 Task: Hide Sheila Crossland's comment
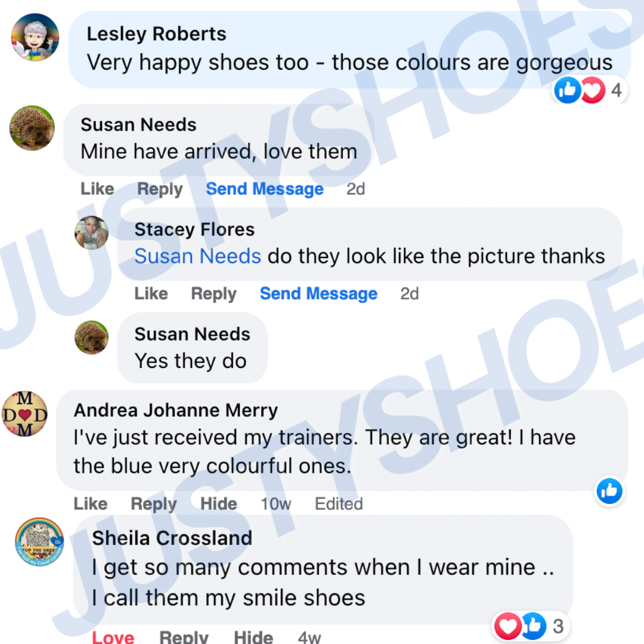coord(253,637)
